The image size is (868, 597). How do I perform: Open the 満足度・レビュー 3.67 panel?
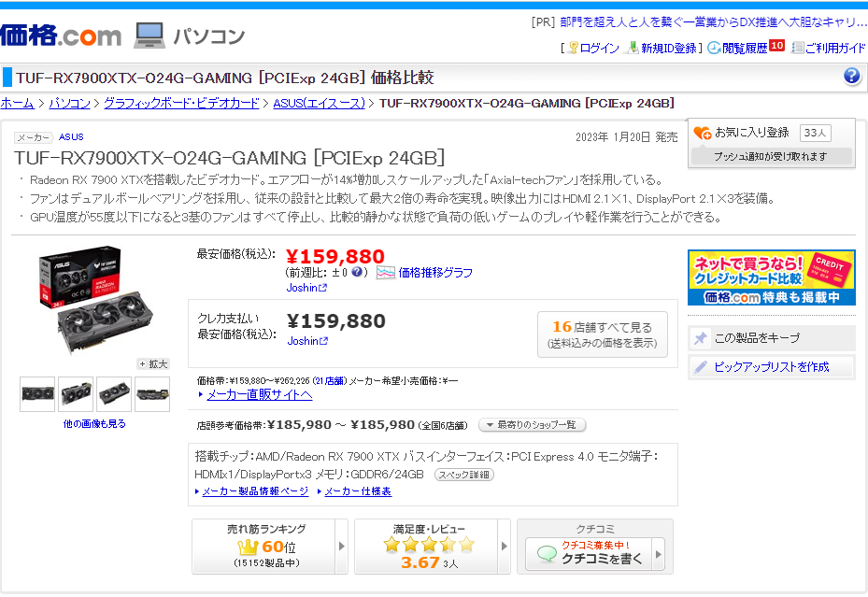(426, 547)
